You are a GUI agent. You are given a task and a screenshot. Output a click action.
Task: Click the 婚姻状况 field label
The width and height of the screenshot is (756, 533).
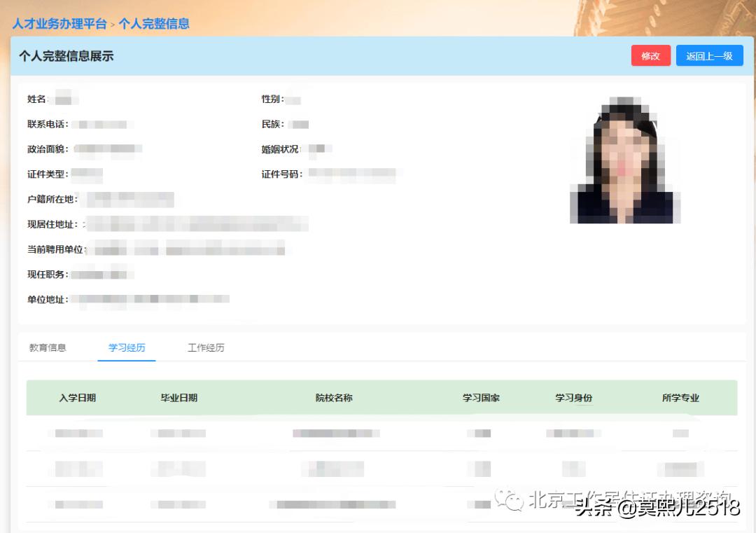281,149
